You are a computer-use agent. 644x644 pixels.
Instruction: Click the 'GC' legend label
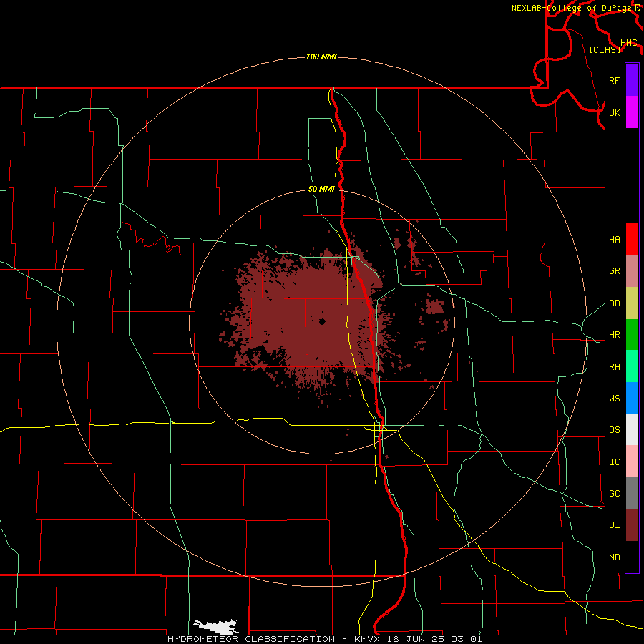[614, 494]
